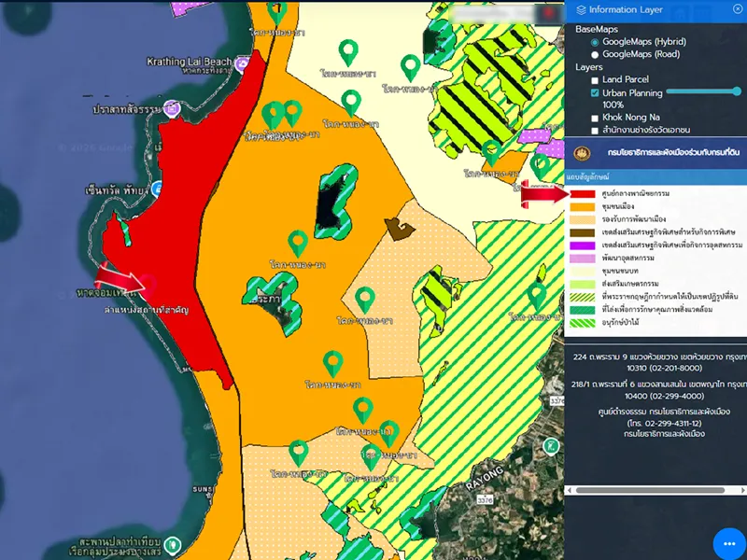Click the horizontal scrollbar in the side panel
The height and width of the screenshot is (560, 747).
point(650,490)
